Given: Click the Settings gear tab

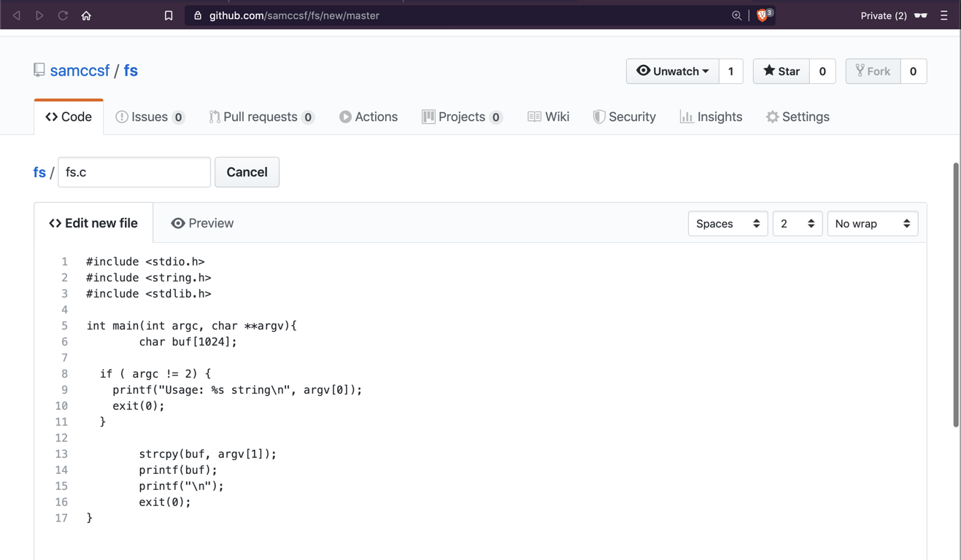Looking at the screenshot, I should [798, 117].
